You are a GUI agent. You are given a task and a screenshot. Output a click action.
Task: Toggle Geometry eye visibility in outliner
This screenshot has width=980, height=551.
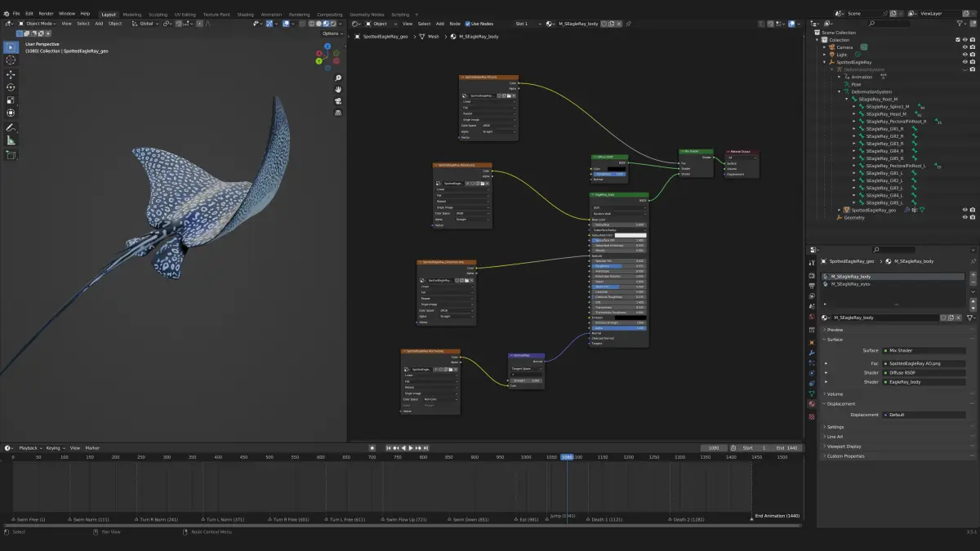point(965,217)
